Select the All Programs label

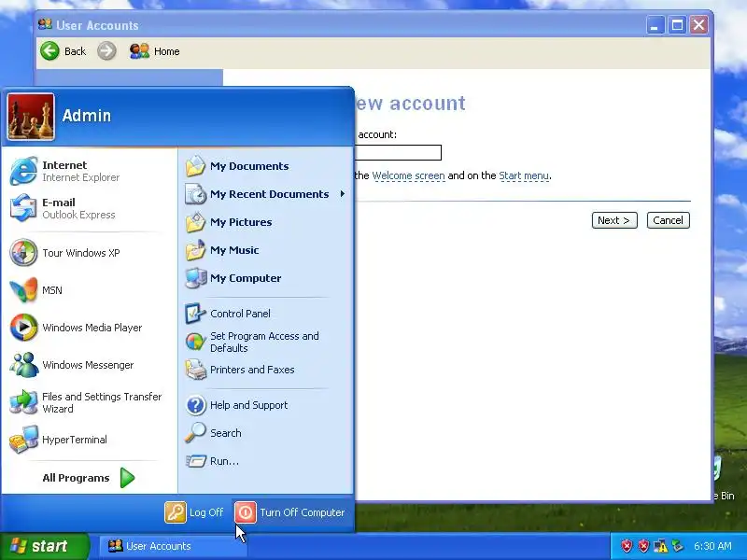pyautogui.click(x=76, y=478)
